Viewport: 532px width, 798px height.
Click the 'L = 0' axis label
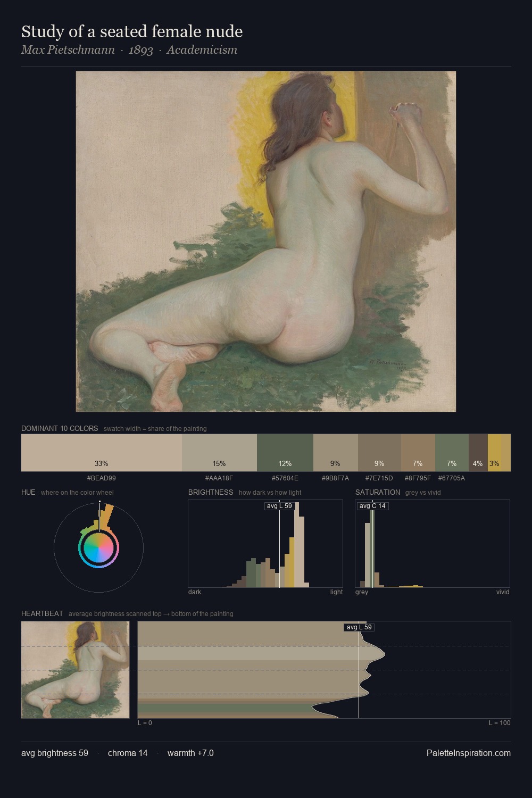(145, 723)
